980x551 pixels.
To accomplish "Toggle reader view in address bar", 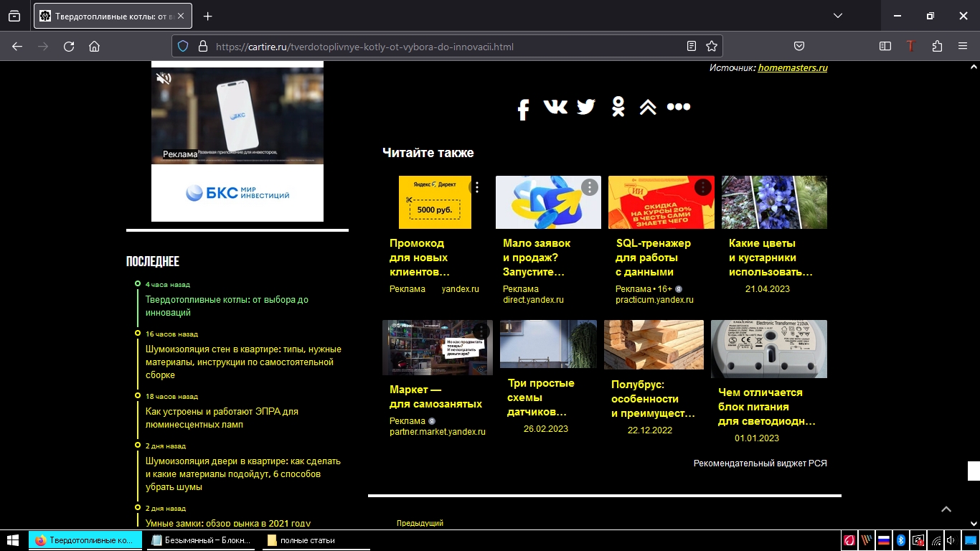I will tap(692, 46).
